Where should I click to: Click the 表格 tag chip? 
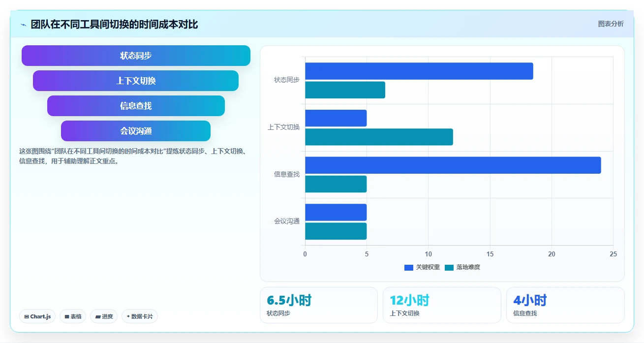73,316
